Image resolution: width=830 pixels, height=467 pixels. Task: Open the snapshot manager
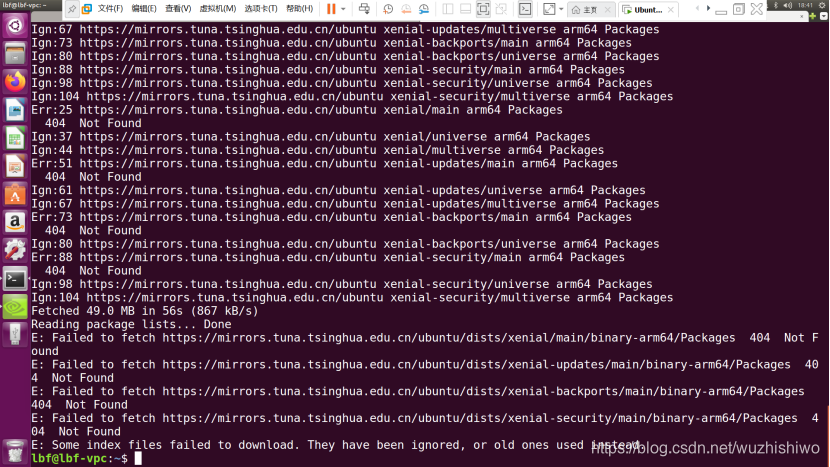pos(424,9)
